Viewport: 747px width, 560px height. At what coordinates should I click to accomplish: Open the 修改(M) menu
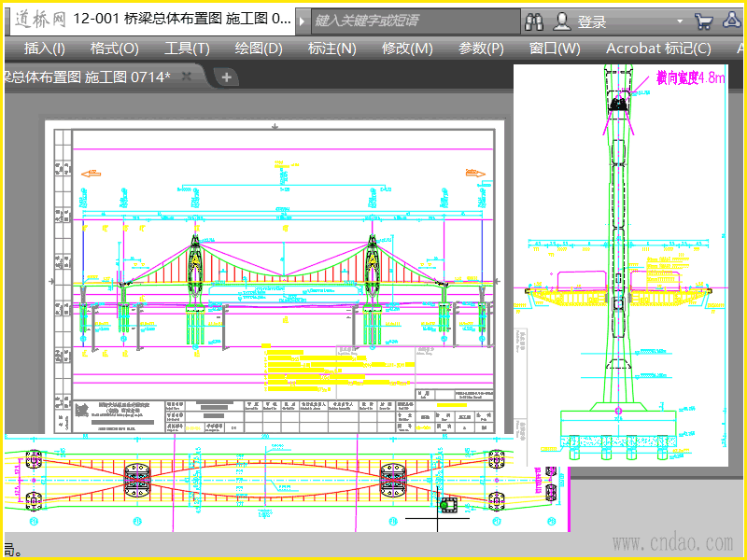(x=407, y=49)
